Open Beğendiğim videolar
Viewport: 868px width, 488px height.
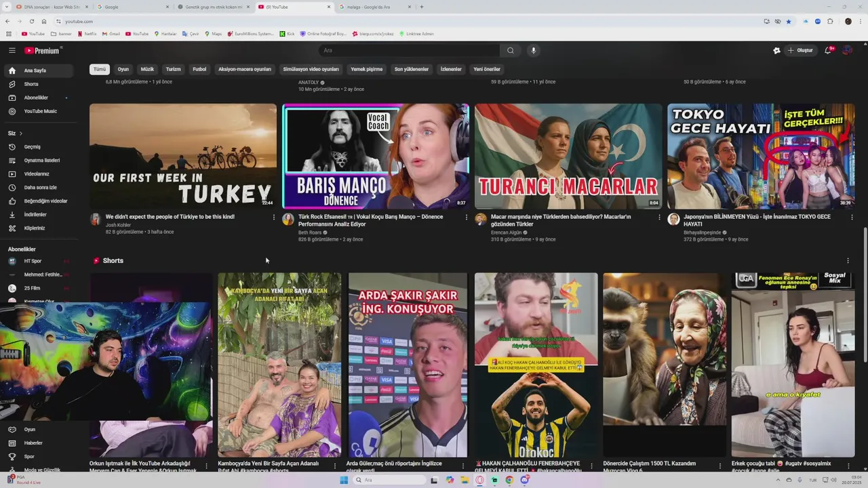41,201
